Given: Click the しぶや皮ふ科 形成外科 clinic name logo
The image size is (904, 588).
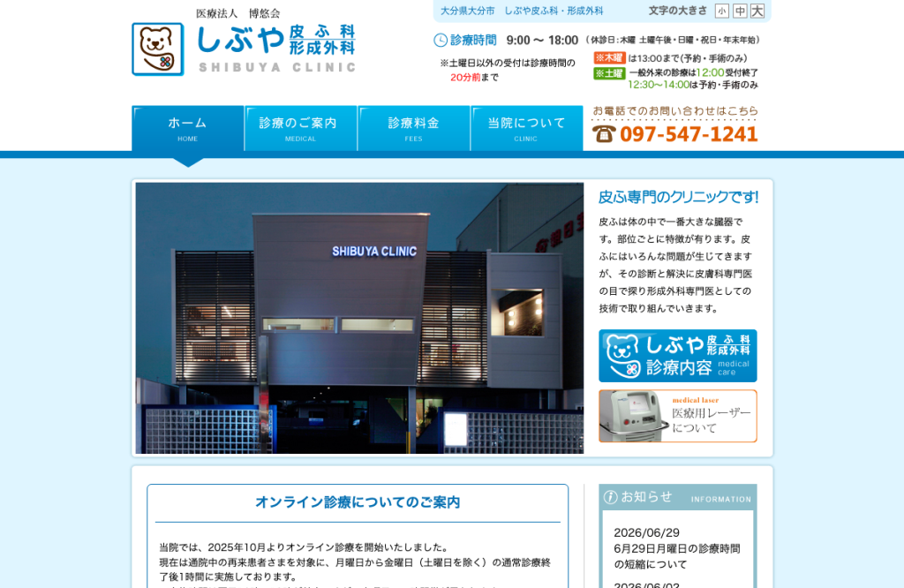Looking at the screenshot, I should (x=276, y=49).
